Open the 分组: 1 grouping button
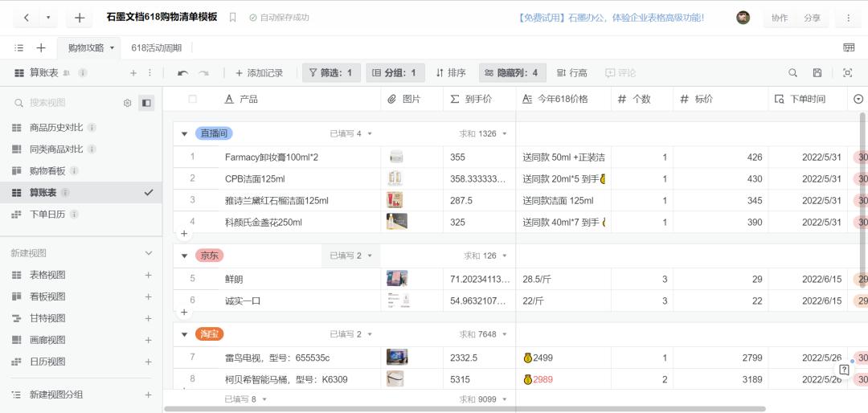The width and height of the screenshot is (868, 413). click(x=395, y=72)
